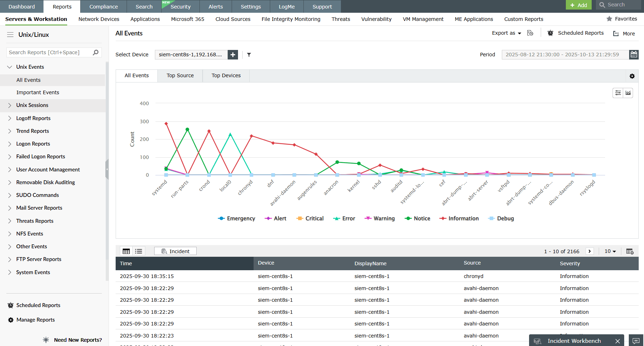Click the calendar icon beside the Period field
This screenshot has width=644, height=346.
click(634, 55)
